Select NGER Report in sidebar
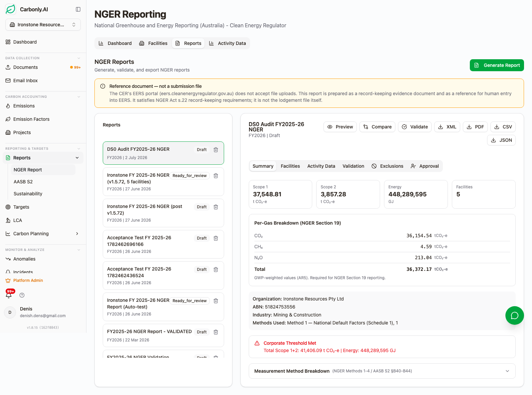The width and height of the screenshot is (532, 395). [43, 170]
